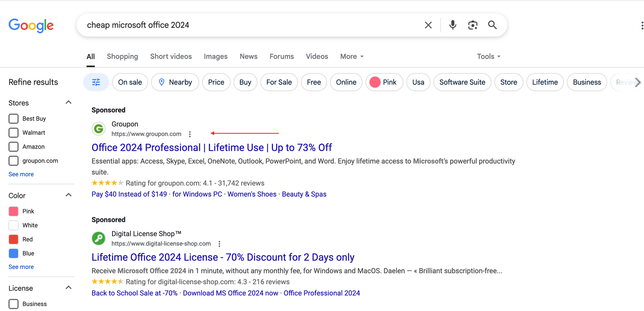Open the for Windows PC sitelink
This screenshot has width=644, height=311.
click(197, 194)
